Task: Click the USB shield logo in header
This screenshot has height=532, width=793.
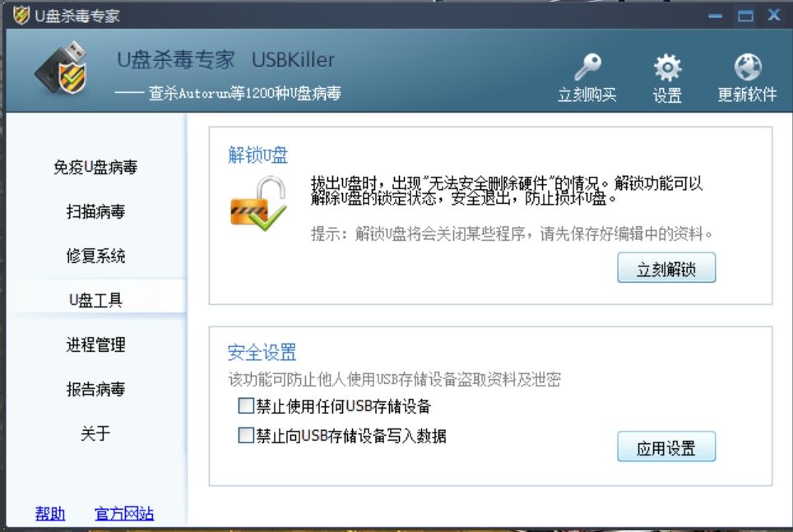Action: (63, 67)
